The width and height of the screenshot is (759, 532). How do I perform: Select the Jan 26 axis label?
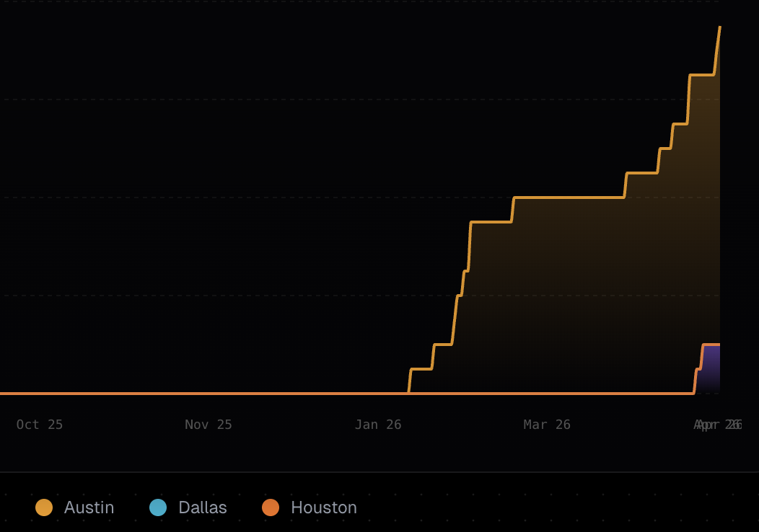click(378, 425)
